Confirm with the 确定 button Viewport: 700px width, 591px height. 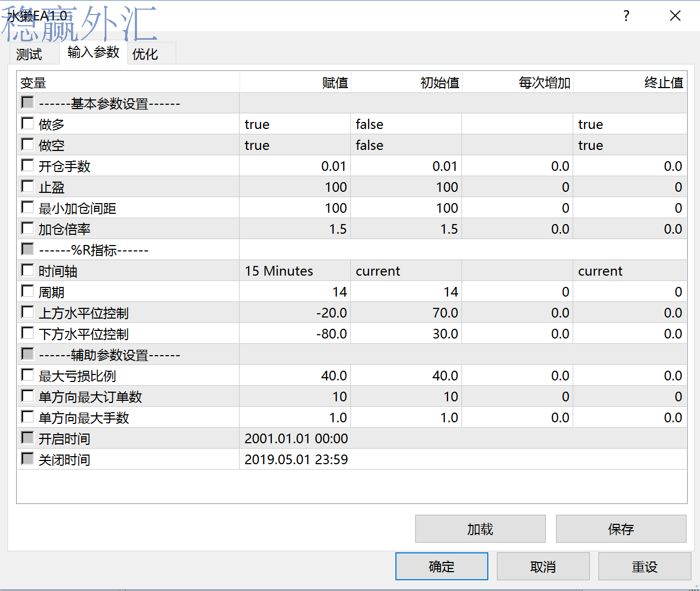[x=442, y=566]
